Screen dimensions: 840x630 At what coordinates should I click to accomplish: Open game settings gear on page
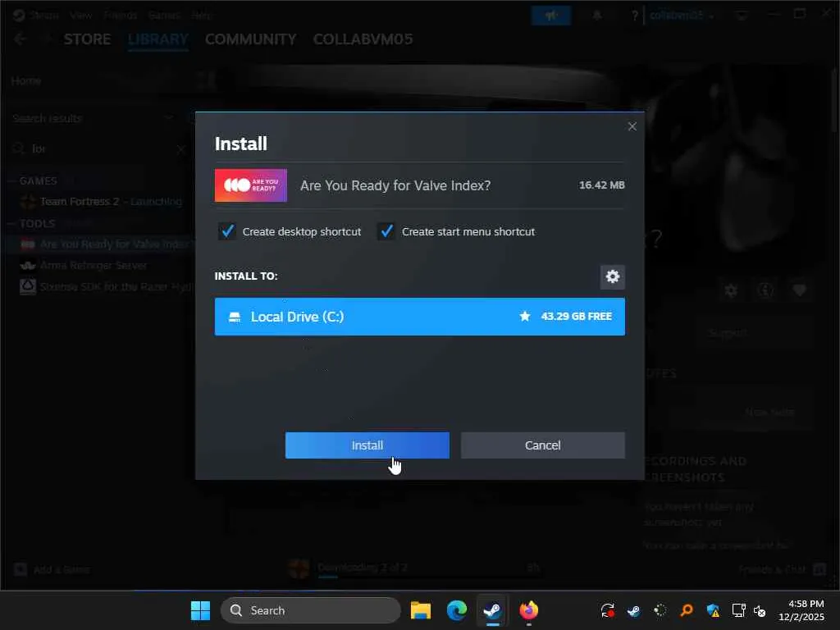[x=731, y=290]
